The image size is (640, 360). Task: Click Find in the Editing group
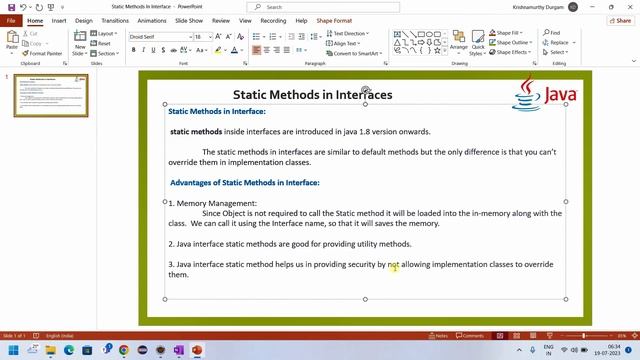pyautogui.click(x=552, y=33)
